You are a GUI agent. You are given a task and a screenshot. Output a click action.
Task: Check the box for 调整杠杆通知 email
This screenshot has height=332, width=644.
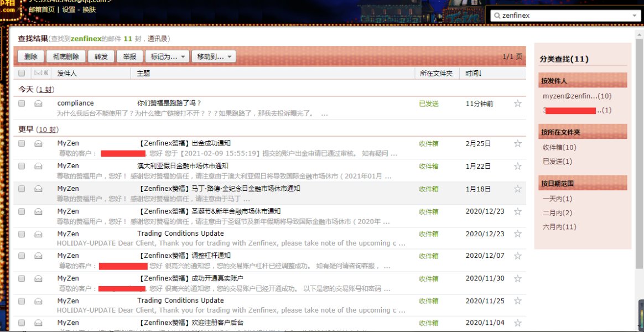(x=22, y=256)
